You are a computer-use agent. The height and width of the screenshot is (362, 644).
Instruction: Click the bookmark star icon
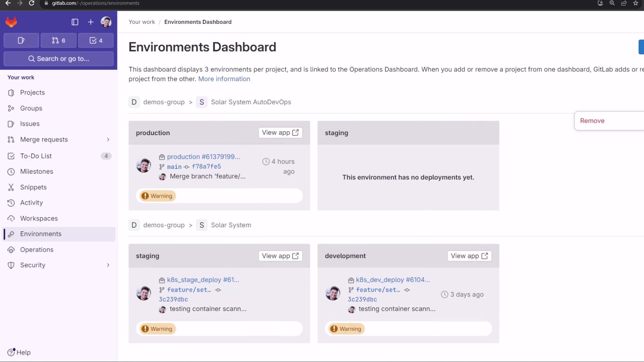[636, 3]
